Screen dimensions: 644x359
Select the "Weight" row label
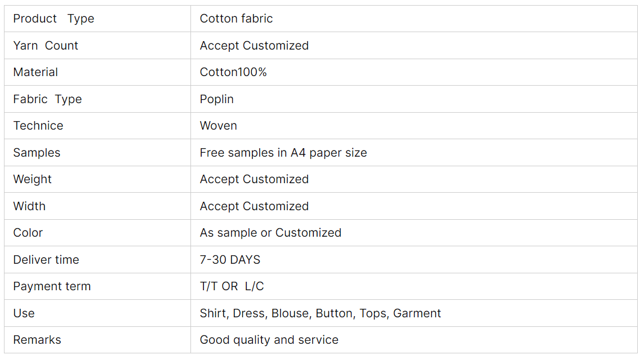[33, 179]
